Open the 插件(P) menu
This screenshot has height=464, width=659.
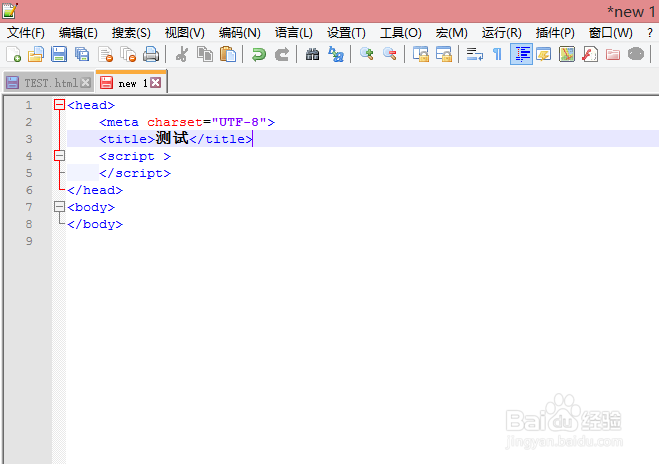[555, 32]
